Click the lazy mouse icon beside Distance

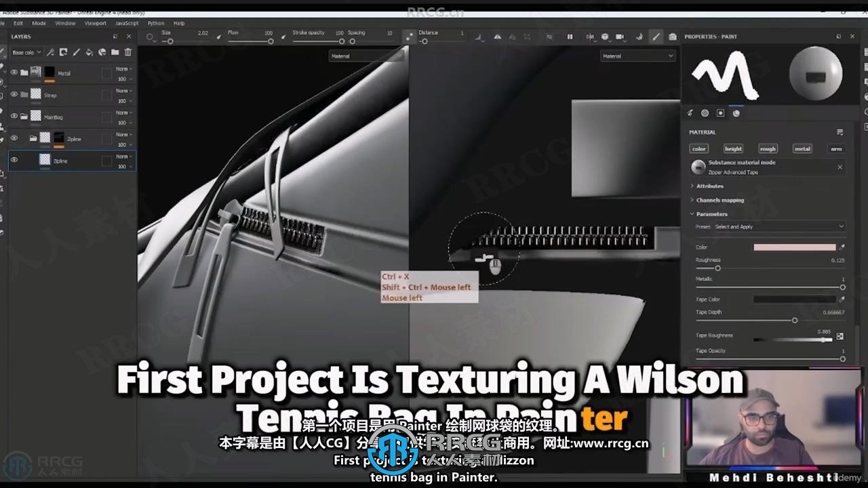click(408, 37)
